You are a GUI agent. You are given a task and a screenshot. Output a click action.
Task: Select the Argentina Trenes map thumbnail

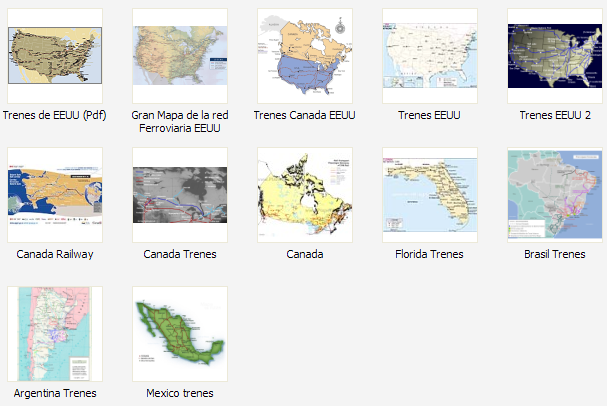click(54, 334)
